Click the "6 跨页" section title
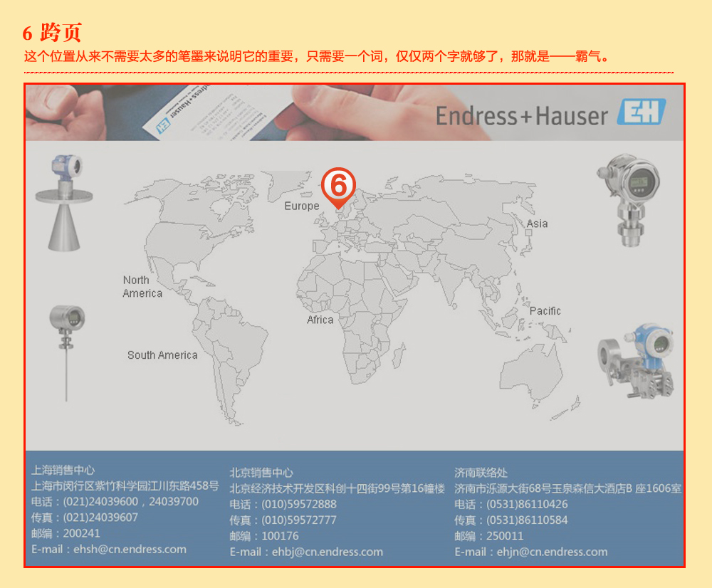The width and height of the screenshot is (712, 588). pyautogui.click(x=52, y=33)
